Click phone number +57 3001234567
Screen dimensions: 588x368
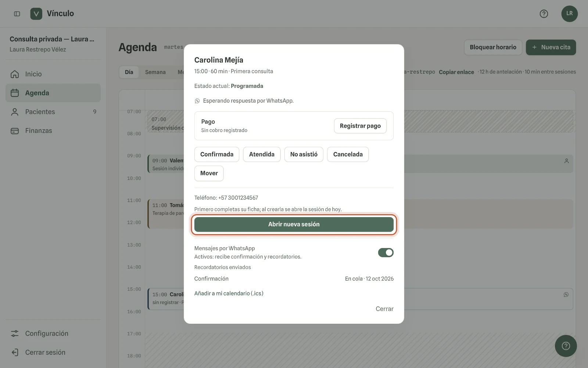(238, 198)
